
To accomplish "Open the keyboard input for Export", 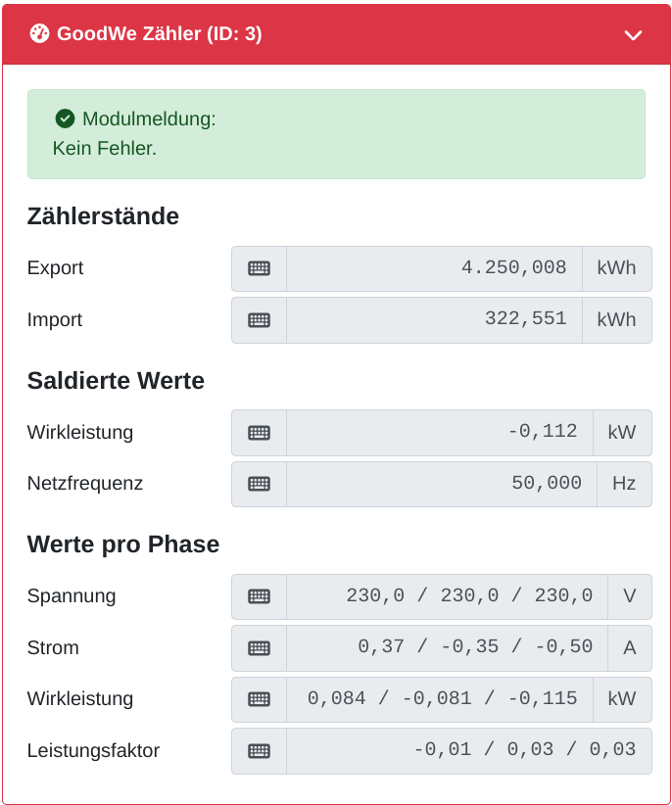I will tap(258, 268).
